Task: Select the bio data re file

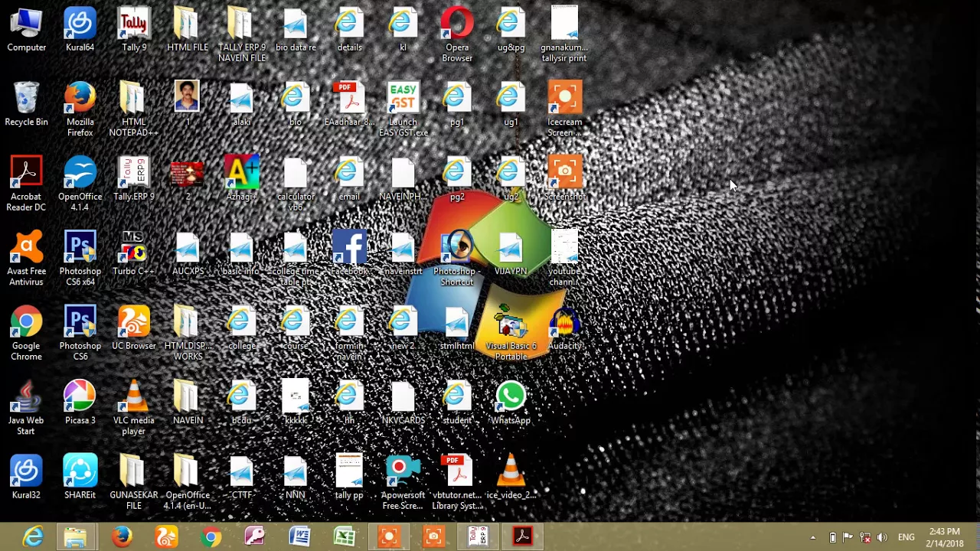Action: click(296, 31)
